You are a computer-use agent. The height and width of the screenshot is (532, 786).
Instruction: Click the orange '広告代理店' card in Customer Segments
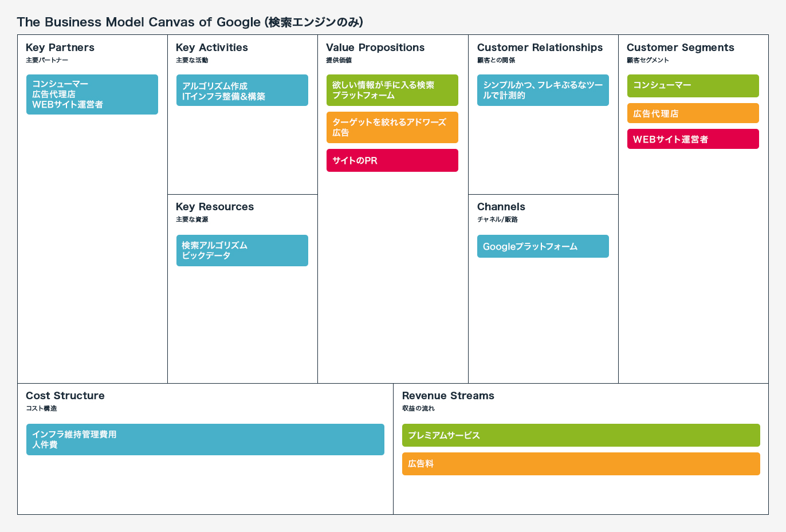[x=693, y=113]
